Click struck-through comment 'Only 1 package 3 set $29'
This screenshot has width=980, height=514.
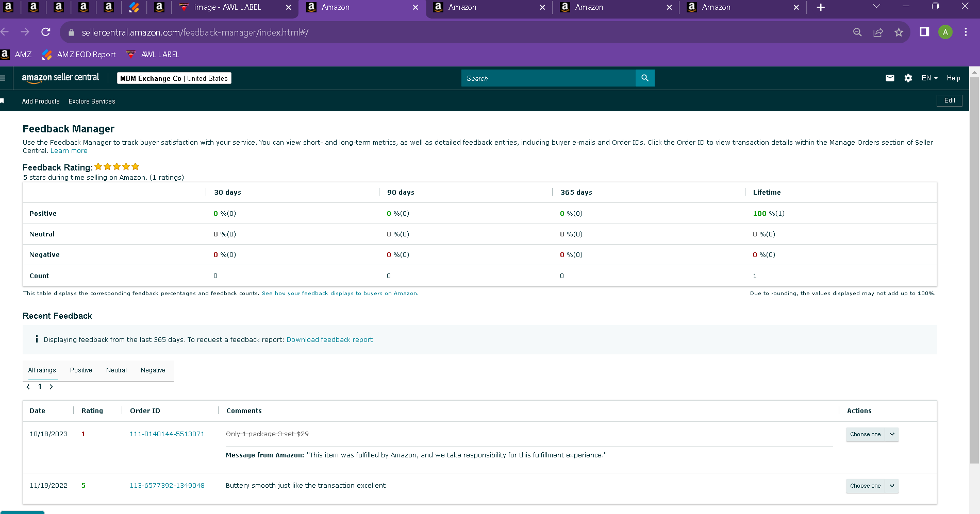pos(267,434)
